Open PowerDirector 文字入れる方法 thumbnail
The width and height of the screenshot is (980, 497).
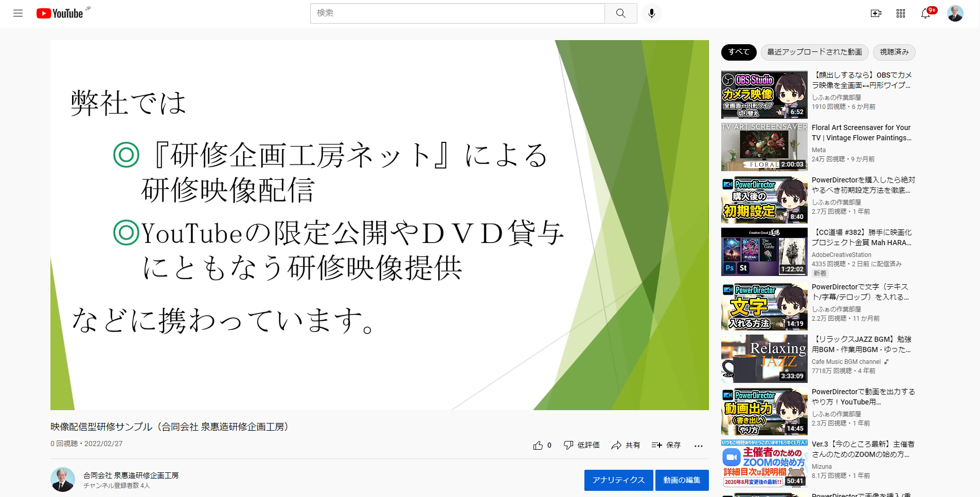[x=764, y=306]
